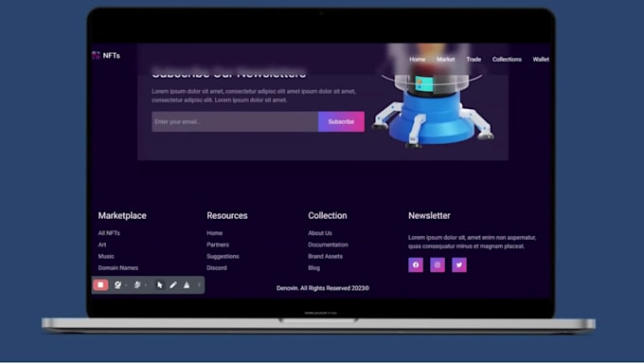Image resolution: width=644 pixels, height=363 pixels.
Task: Toggle the webcam in recorder toolbar
Action: point(117,285)
